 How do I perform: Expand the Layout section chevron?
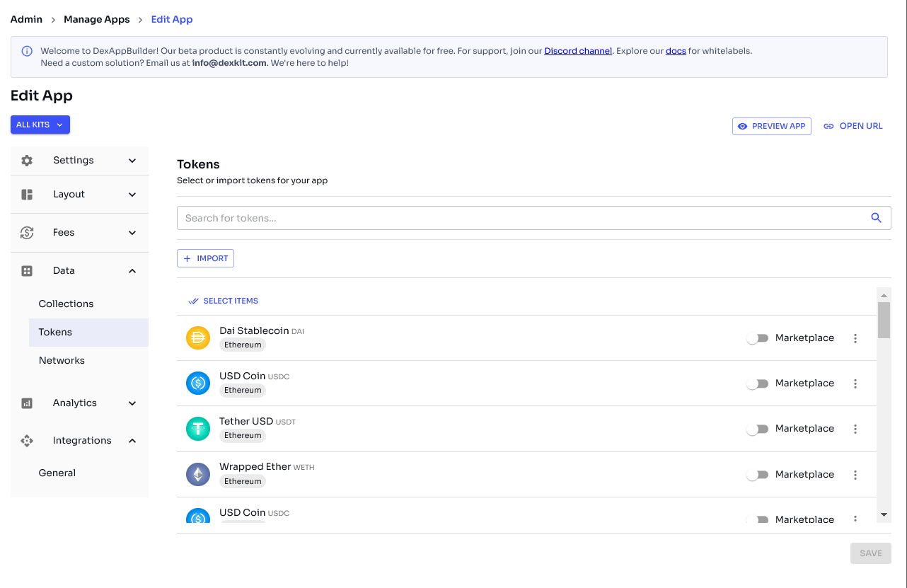coord(132,195)
